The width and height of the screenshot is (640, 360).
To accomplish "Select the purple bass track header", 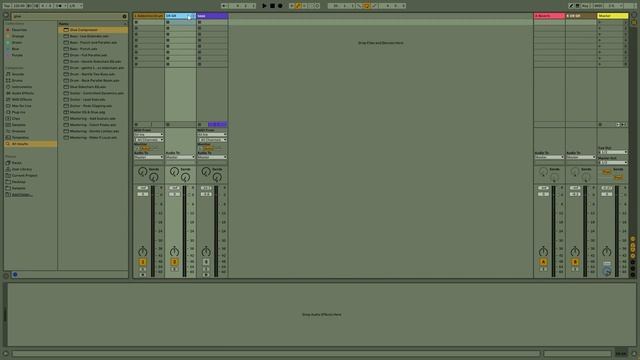I will (x=212, y=16).
